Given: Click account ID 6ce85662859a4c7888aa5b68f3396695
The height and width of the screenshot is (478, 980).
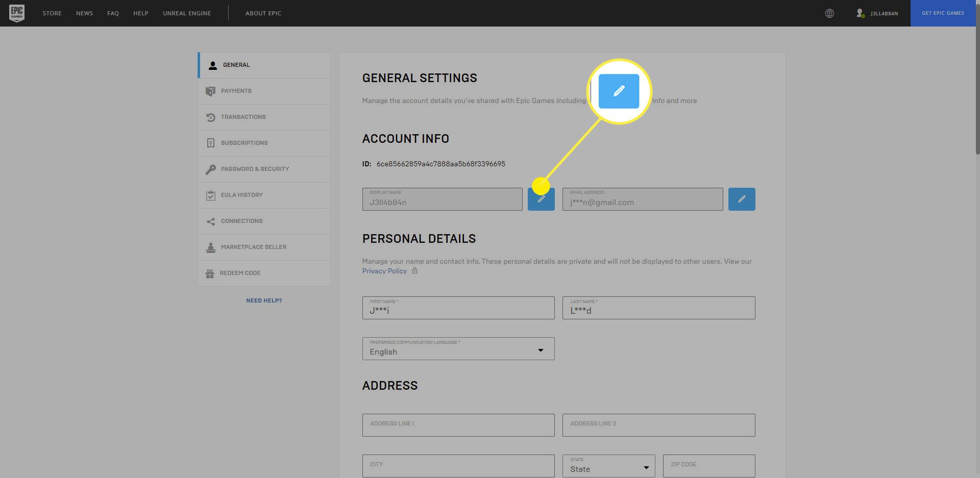Looking at the screenshot, I should 441,164.
